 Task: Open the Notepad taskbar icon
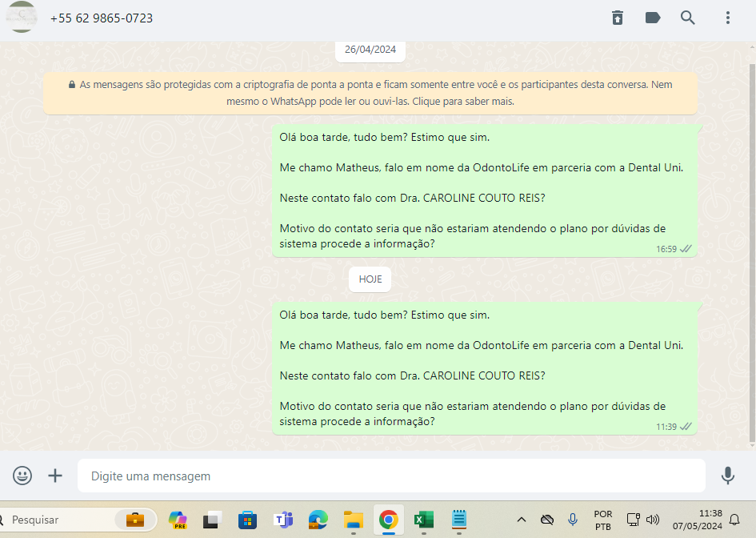(x=459, y=520)
